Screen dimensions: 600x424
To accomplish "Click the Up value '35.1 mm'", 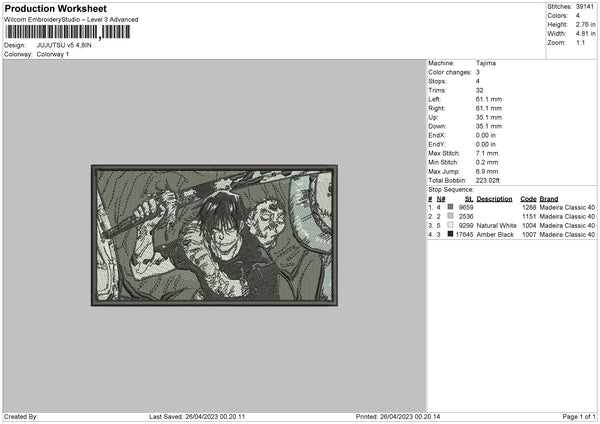I will [x=489, y=117].
